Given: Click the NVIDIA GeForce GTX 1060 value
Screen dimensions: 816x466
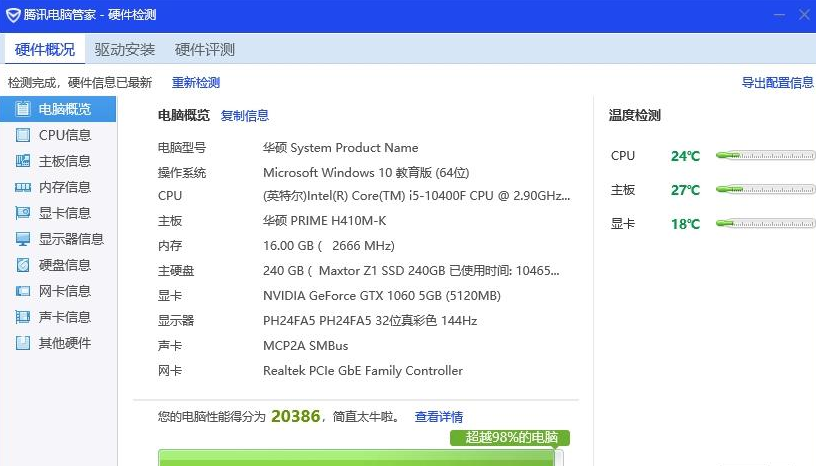Looking at the screenshot, I should click(x=382, y=296).
